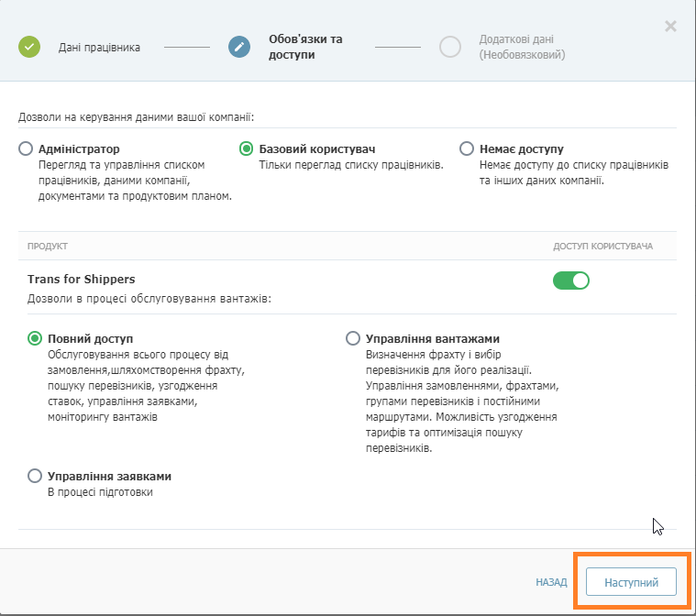Click the ПРОДУКТ column header
Screen dimensions: 696x616
48,246
